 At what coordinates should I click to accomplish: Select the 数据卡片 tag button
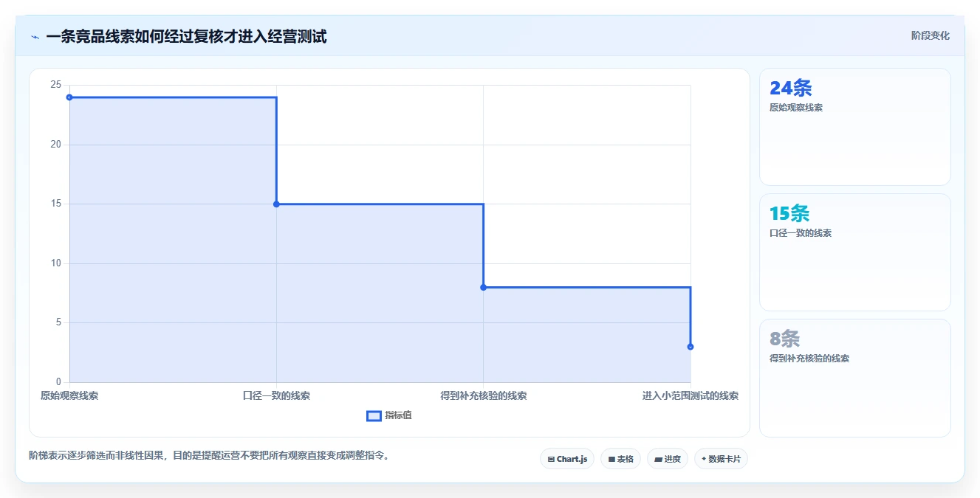tap(721, 459)
